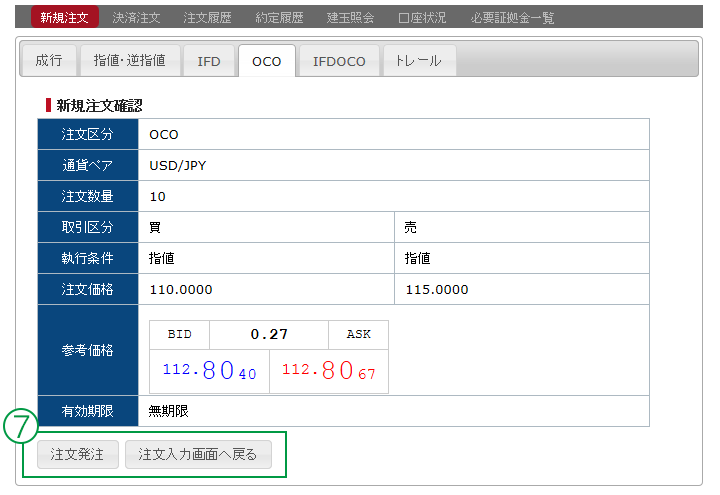Switch to the IFDOCO tab
This screenshot has width=720, height=495.
(339, 60)
